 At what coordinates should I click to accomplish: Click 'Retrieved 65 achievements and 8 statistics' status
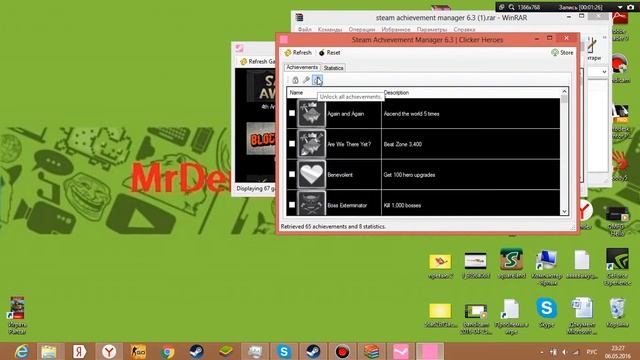(333, 226)
